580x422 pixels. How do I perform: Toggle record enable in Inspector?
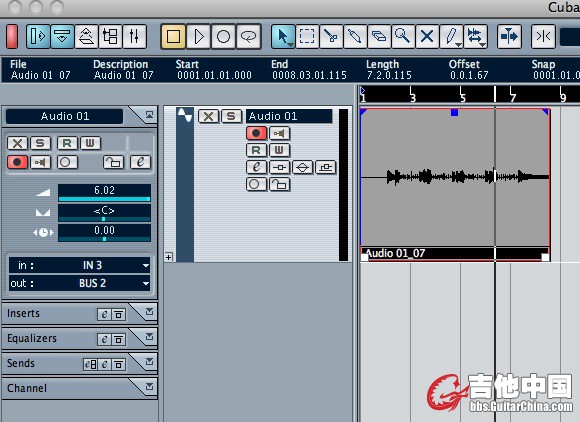[x=17, y=162]
